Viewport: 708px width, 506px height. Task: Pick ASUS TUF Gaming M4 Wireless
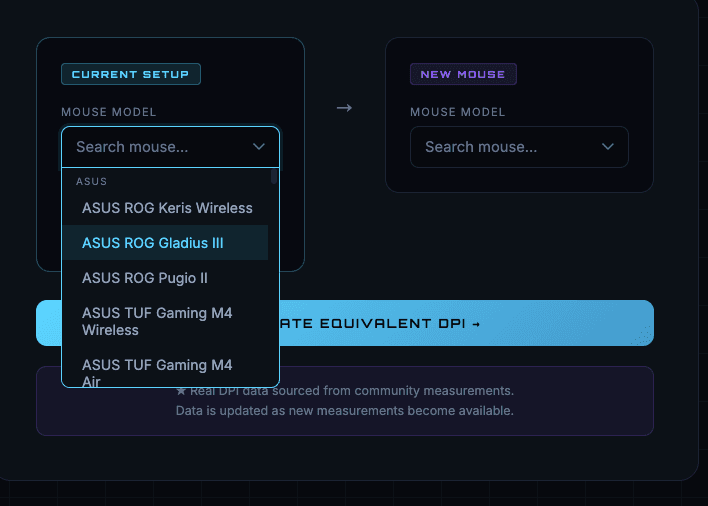point(165,321)
